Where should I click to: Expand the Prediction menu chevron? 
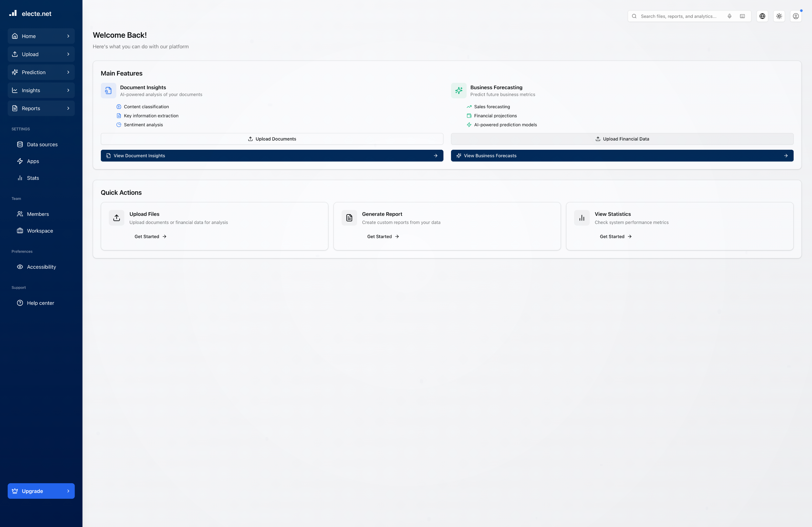pyautogui.click(x=68, y=72)
